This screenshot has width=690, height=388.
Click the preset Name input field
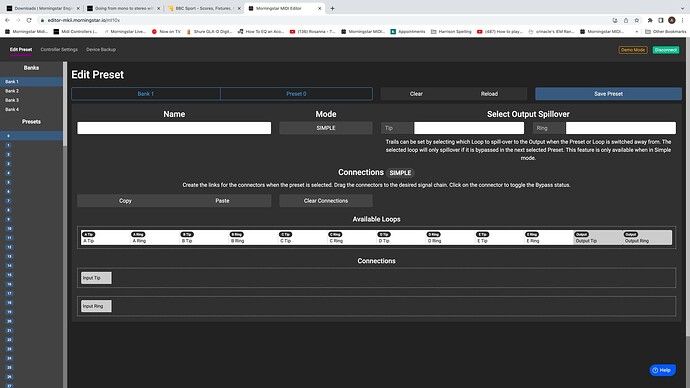tap(174, 128)
